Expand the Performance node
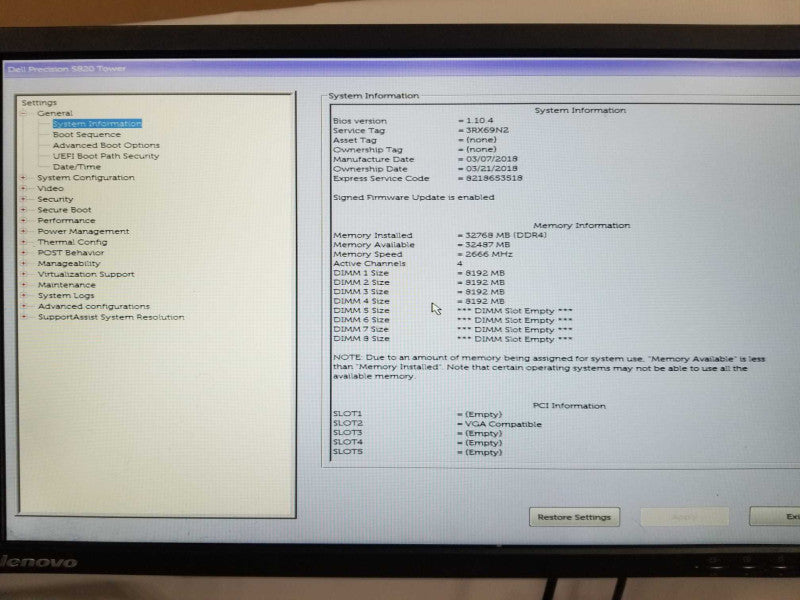This screenshot has width=800, height=600. (x=23, y=220)
